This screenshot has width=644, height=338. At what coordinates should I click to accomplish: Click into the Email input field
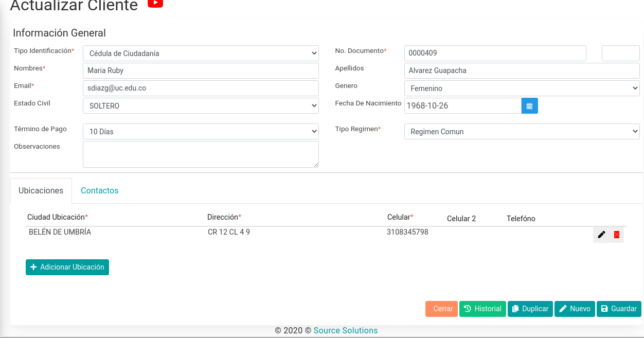201,88
